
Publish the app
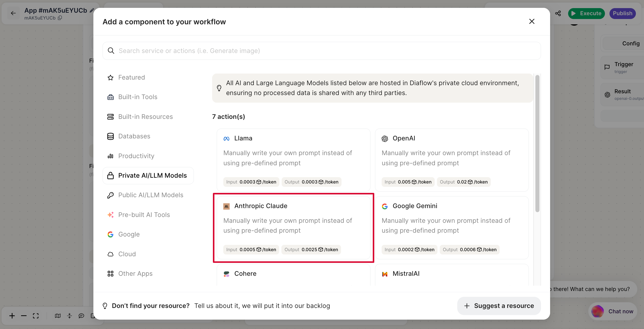tap(622, 13)
